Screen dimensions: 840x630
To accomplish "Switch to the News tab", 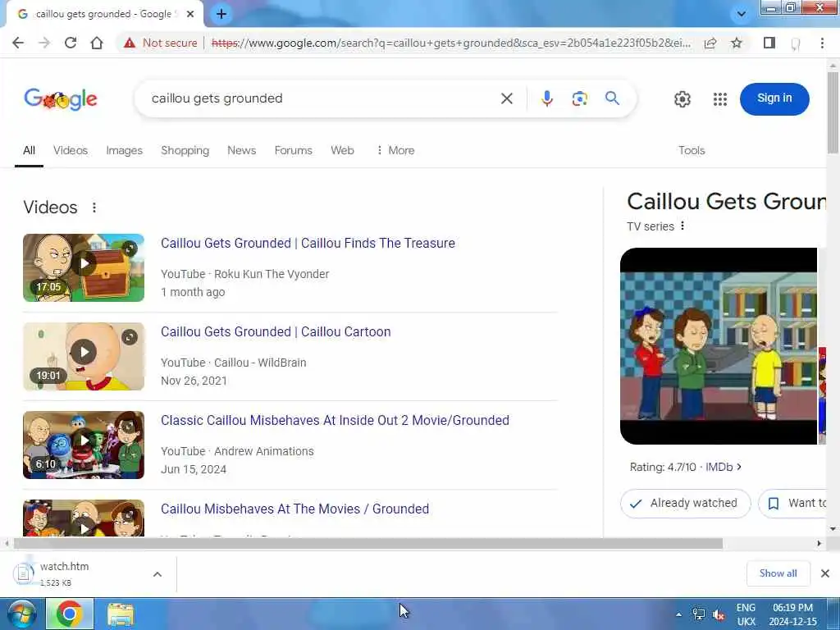I will tap(242, 151).
